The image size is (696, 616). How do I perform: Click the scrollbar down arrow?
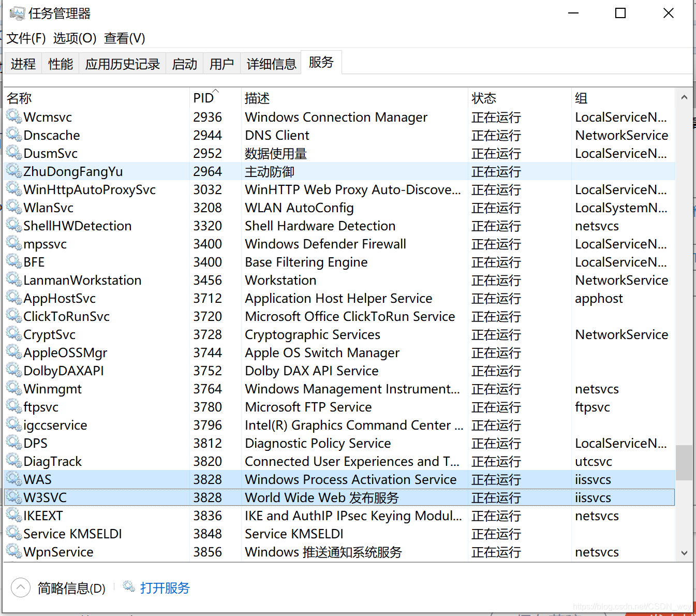[684, 552]
